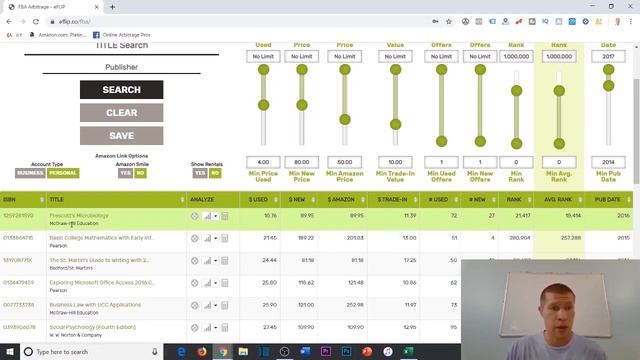Expand chart dropdown arrow for St. Martin's Guide

coord(216,261)
